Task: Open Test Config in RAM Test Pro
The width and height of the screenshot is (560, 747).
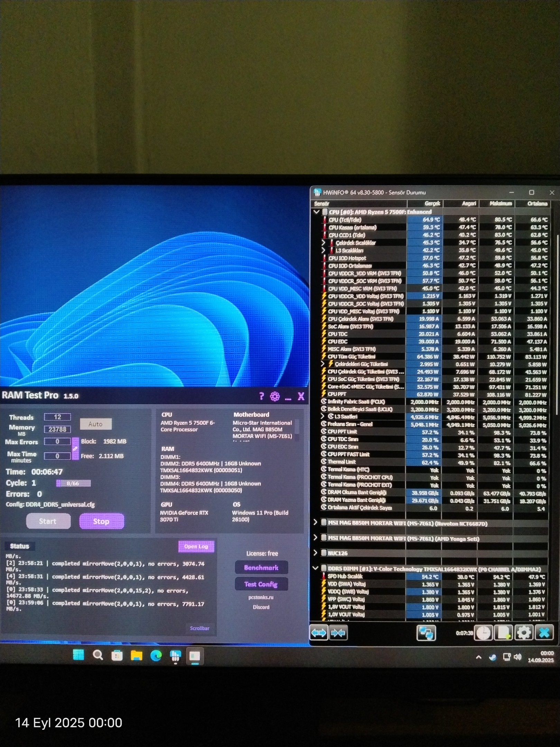Action: 261,584
